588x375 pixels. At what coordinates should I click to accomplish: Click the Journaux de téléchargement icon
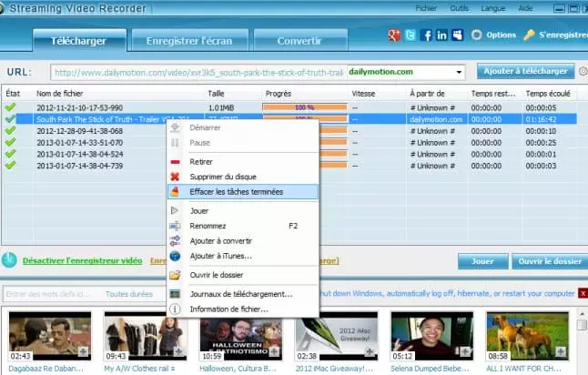coord(175,294)
